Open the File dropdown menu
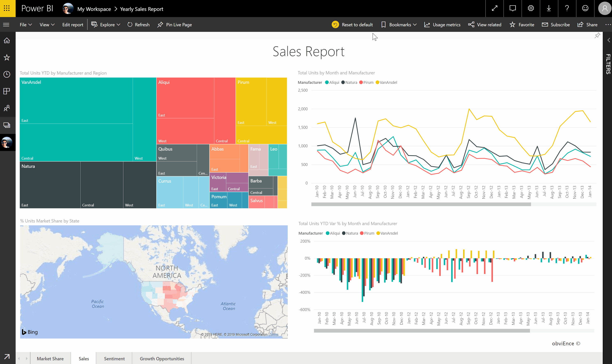 click(26, 24)
